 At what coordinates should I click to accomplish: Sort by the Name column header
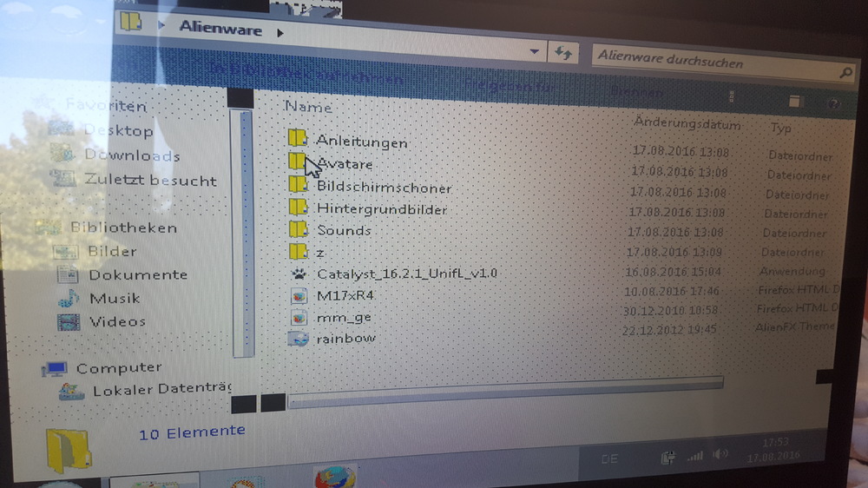pyautogui.click(x=308, y=107)
